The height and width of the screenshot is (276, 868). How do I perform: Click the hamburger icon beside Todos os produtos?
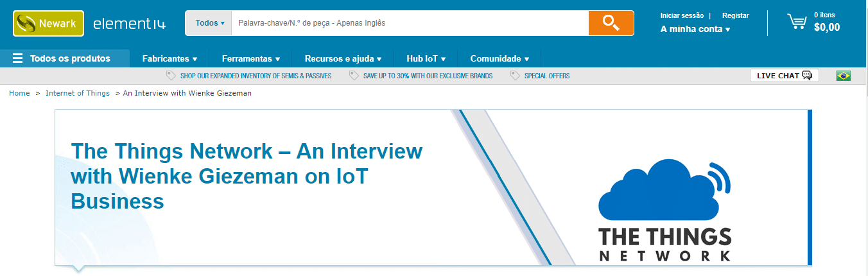pyautogui.click(x=17, y=58)
